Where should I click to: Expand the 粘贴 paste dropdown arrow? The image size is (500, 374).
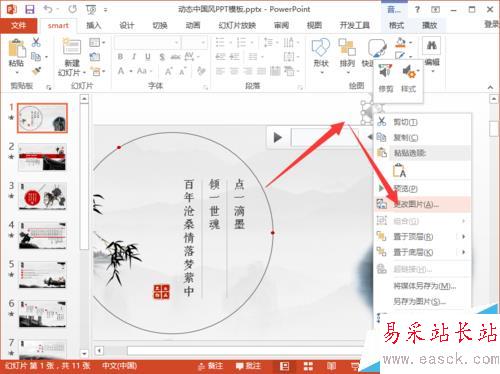pyautogui.click(x=17, y=73)
